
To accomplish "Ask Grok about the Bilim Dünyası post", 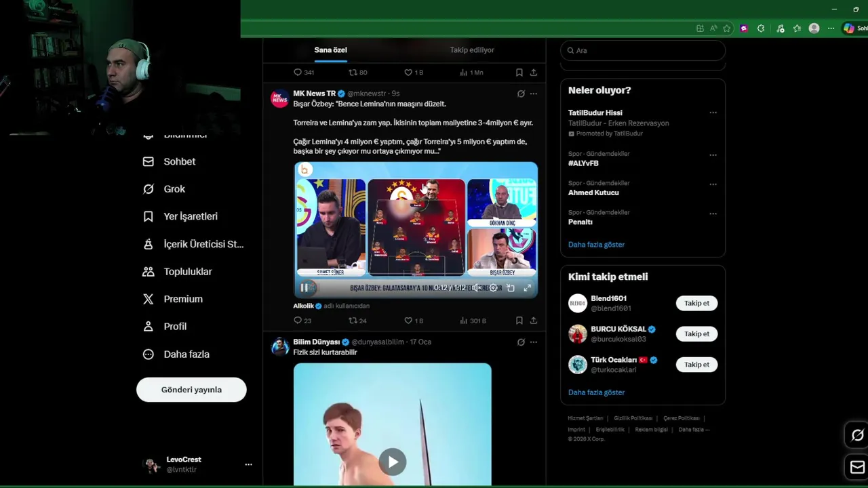I will click(x=521, y=342).
